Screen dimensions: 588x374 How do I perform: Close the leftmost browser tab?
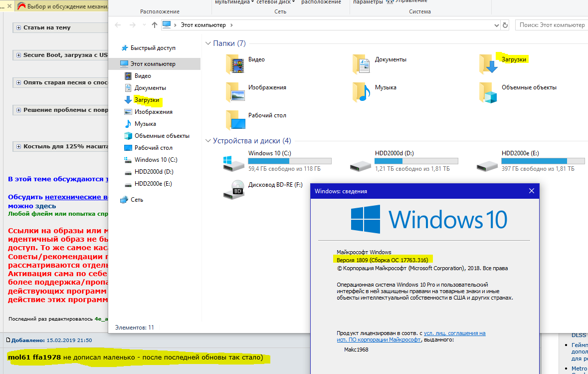point(9,6)
